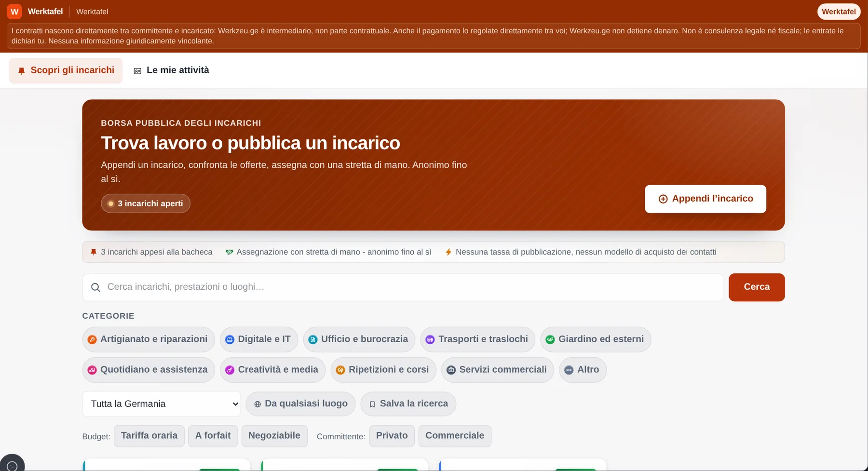The height and width of the screenshot is (471, 868).
Task: Click the briefcase icon for Servizi commerciali
Action: coord(451,370)
